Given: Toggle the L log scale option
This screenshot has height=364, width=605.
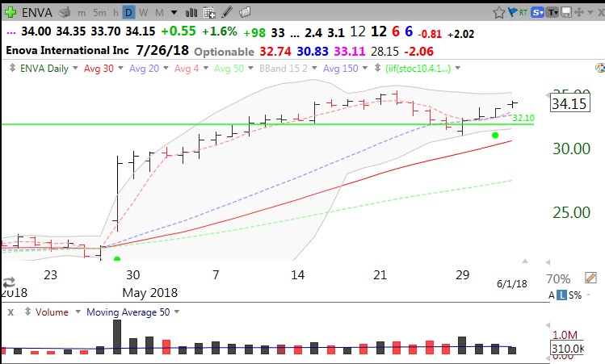Looking at the screenshot, I should (x=562, y=295).
